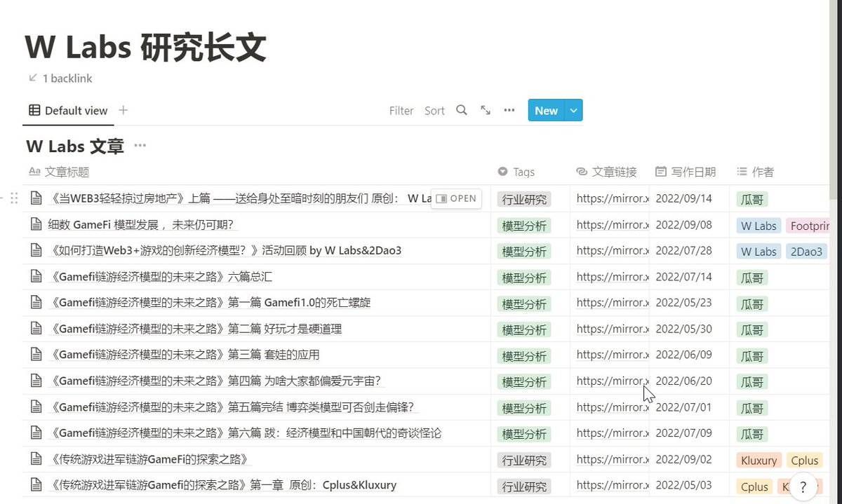Screen dimensions: 842x504
Task: Open the Sort menu
Action: point(434,110)
